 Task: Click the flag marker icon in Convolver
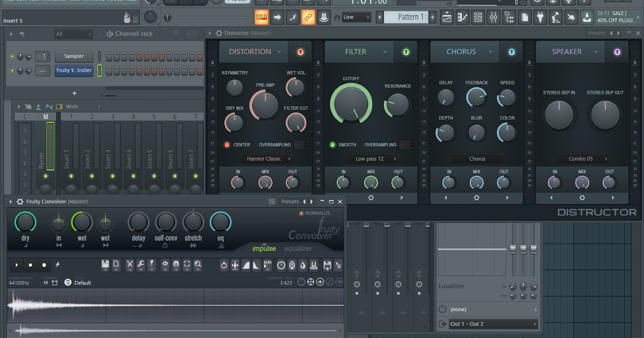tap(152, 264)
